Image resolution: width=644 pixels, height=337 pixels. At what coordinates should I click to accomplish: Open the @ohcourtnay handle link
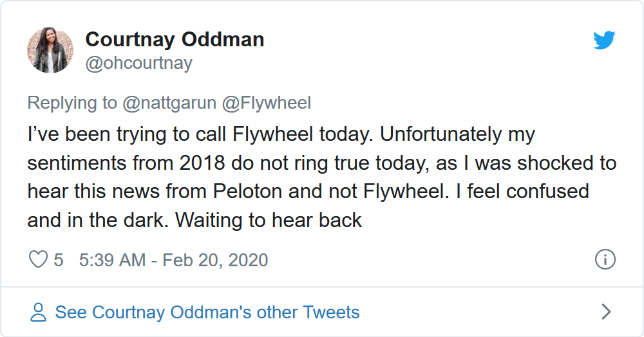[x=138, y=64]
